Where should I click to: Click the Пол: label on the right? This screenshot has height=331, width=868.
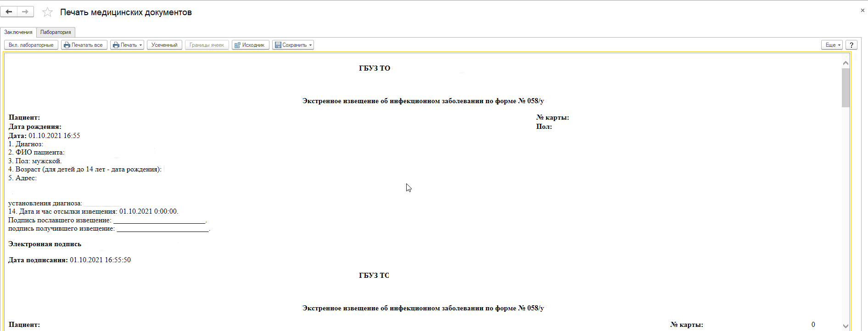click(544, 127)
